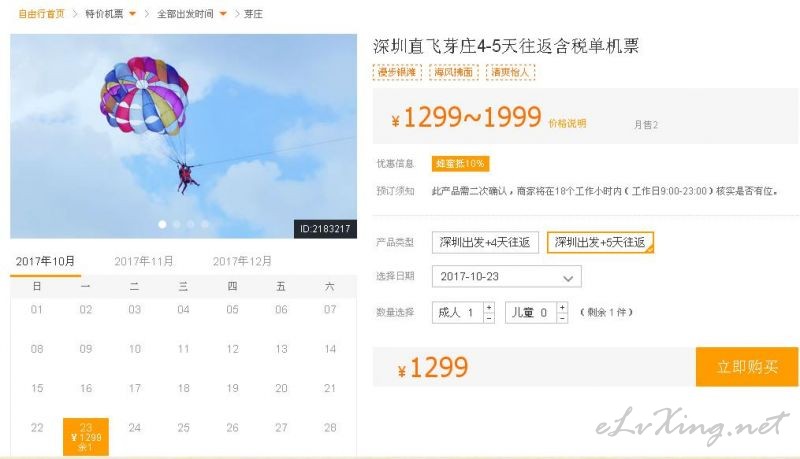Select 深圳出发+5天往返 product type
800x459 pixels.
pos(600,242)
